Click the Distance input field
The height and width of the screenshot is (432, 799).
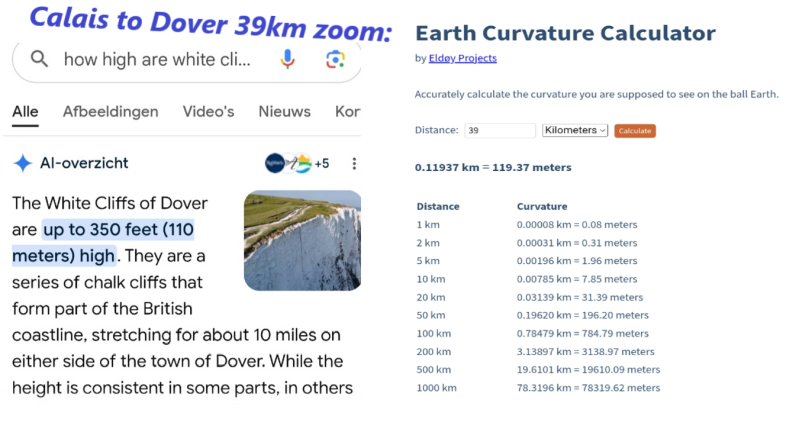click(x=501, y=131)
